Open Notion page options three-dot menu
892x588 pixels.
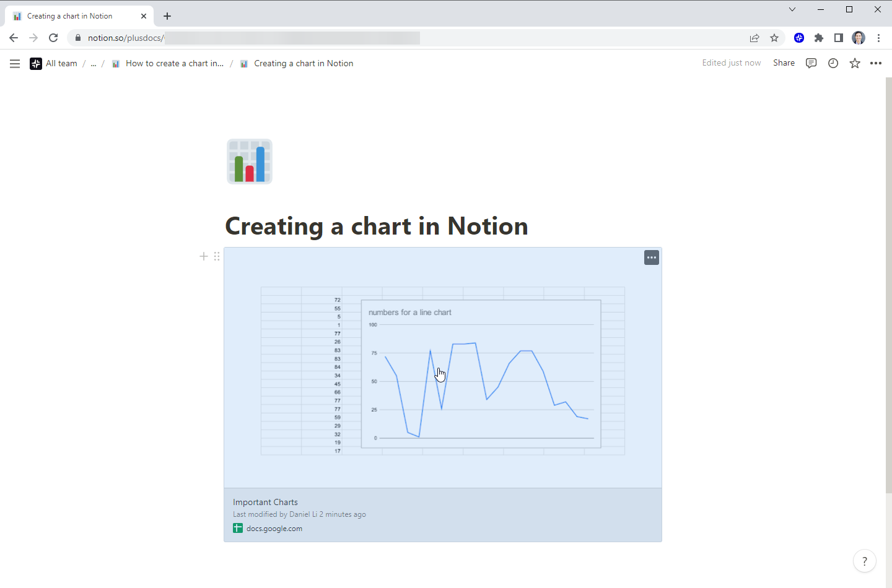click(x=876, y=63)
